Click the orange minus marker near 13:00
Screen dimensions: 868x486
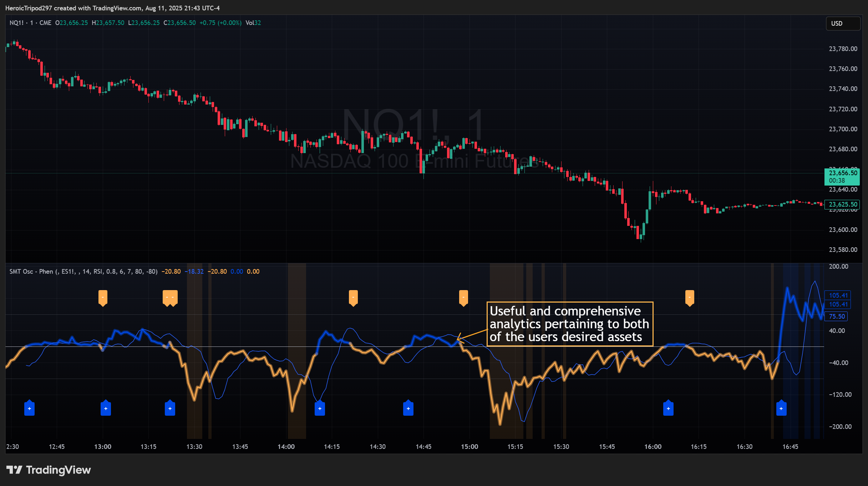point(103,298)
